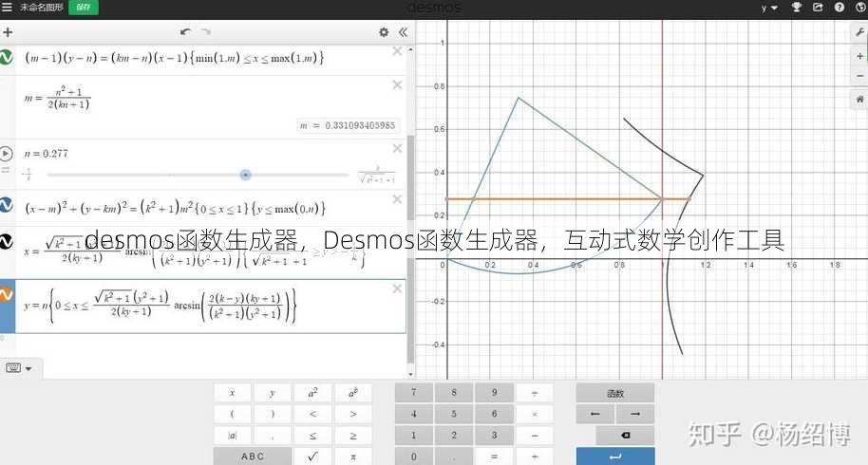Tap the greater-than key
Screen dimensions: 868x465
(x=353, y=414)
